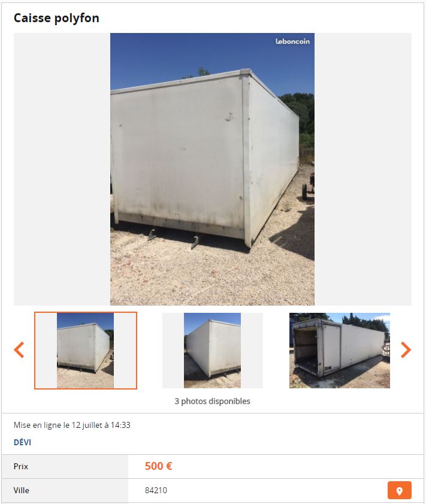The width and height of the screenshot is (426, 504).
Task: Click gray area right of main photo
Action: (363, 169)
